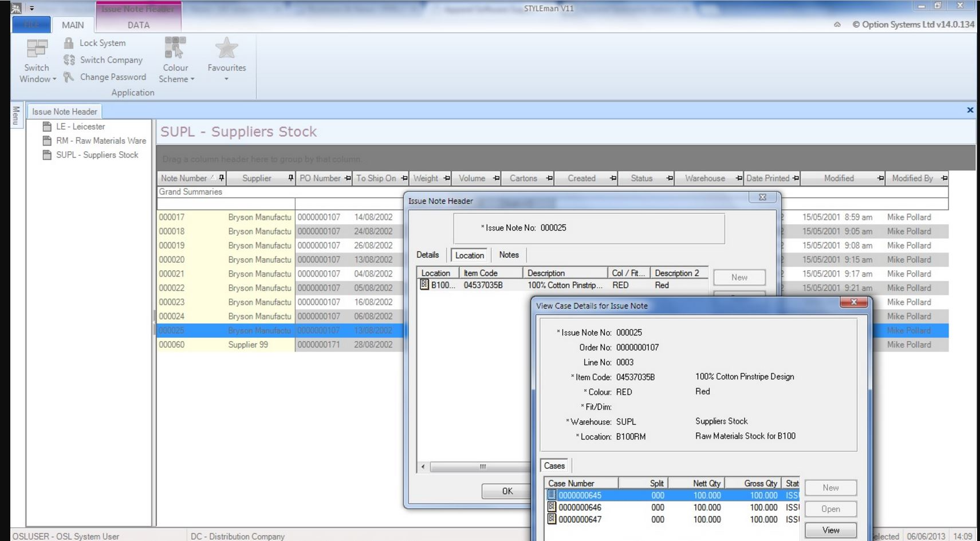Click View button in Cases panel
Image resolution: width=980 pixels, height=541 pixels.
(831, 530)
